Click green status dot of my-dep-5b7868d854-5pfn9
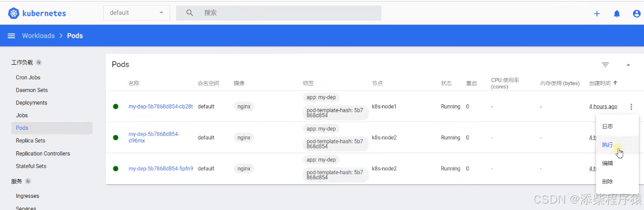This screenshot has width=644, height=210. [116, 169]
